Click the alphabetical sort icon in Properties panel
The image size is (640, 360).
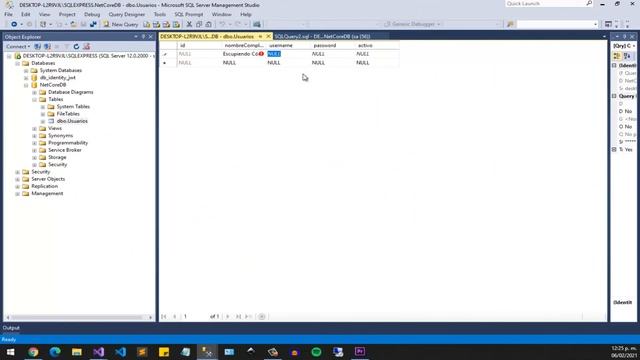[627, 56]
